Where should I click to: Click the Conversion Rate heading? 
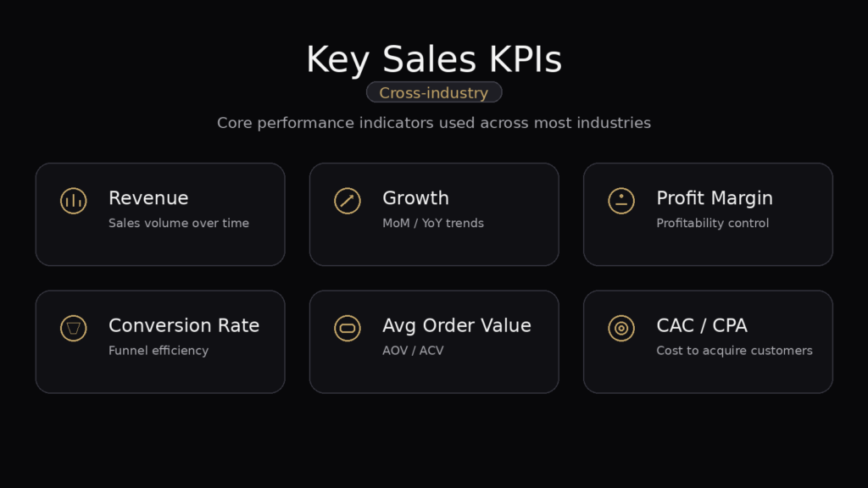click(184, 325)
